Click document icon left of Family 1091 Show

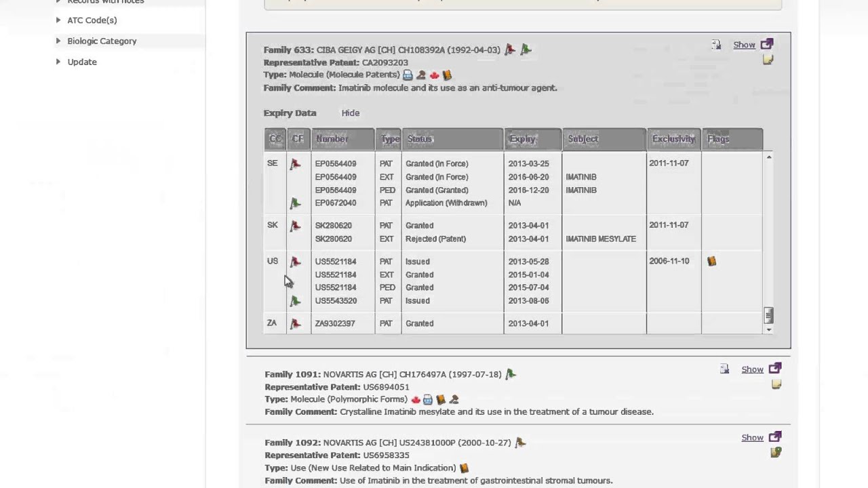(724, 369)
